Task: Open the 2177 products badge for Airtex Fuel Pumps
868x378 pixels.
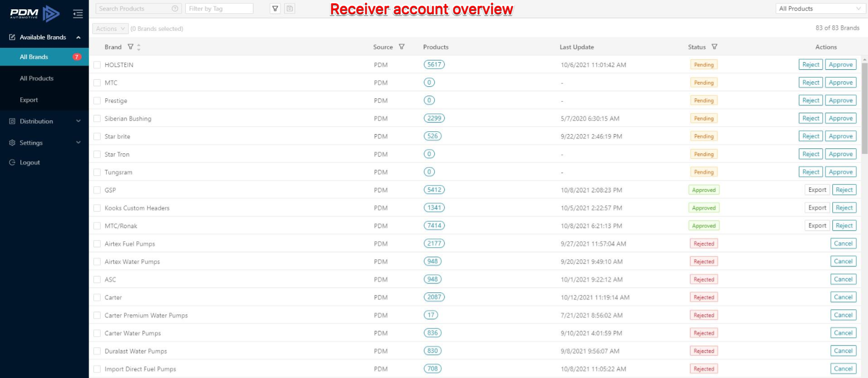Action: [434, 243]
